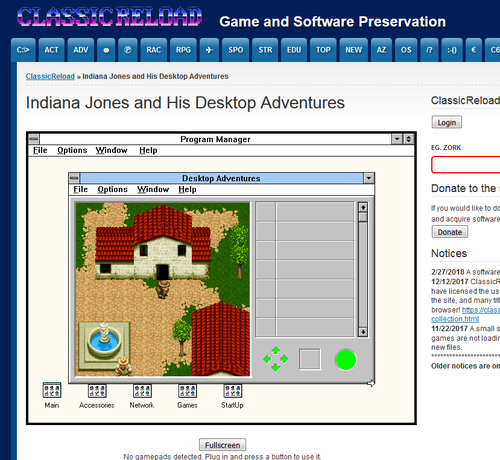500x460 pixels.
Task: Open the Desktop Adventures Help menu
Action: pos(187,189)
